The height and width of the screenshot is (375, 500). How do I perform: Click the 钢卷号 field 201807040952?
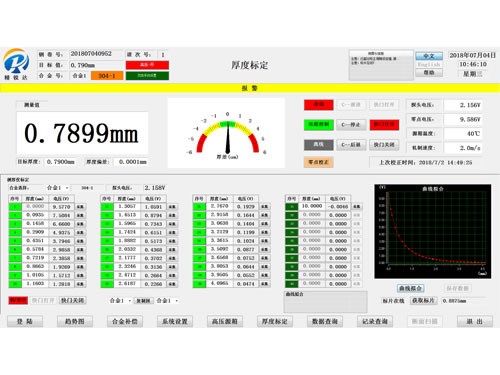point(96,54)
